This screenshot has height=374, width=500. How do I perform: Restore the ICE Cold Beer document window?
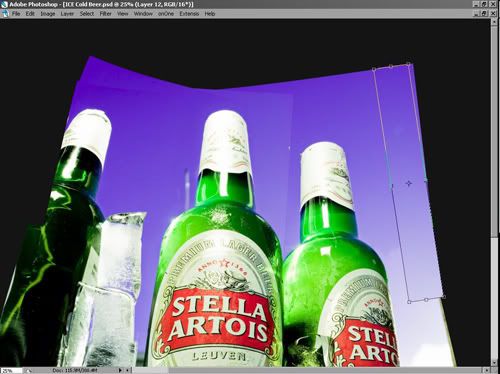[484, 13]
